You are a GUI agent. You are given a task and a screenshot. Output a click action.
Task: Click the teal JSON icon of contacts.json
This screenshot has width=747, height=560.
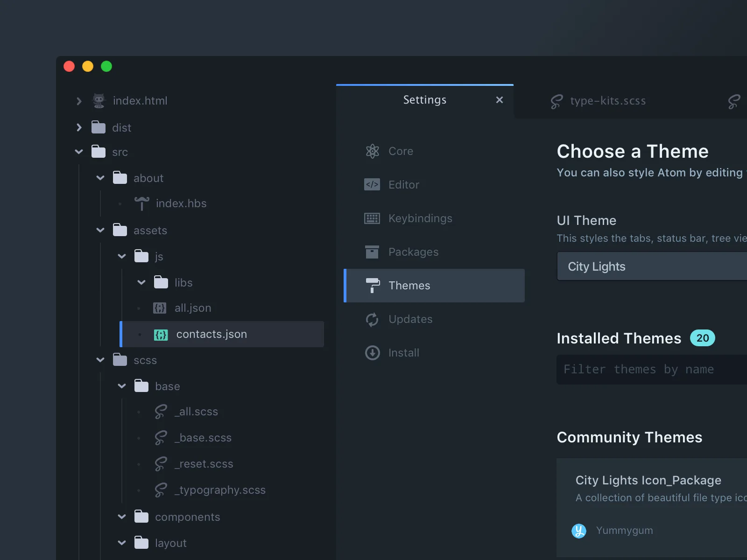click(x=161, y=335)
